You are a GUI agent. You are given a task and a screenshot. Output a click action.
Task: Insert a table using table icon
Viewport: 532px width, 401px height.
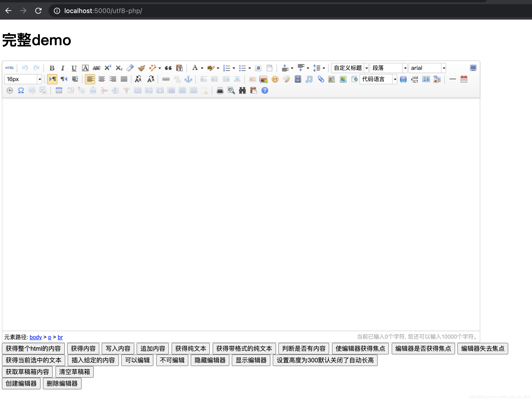pos(59,91)
